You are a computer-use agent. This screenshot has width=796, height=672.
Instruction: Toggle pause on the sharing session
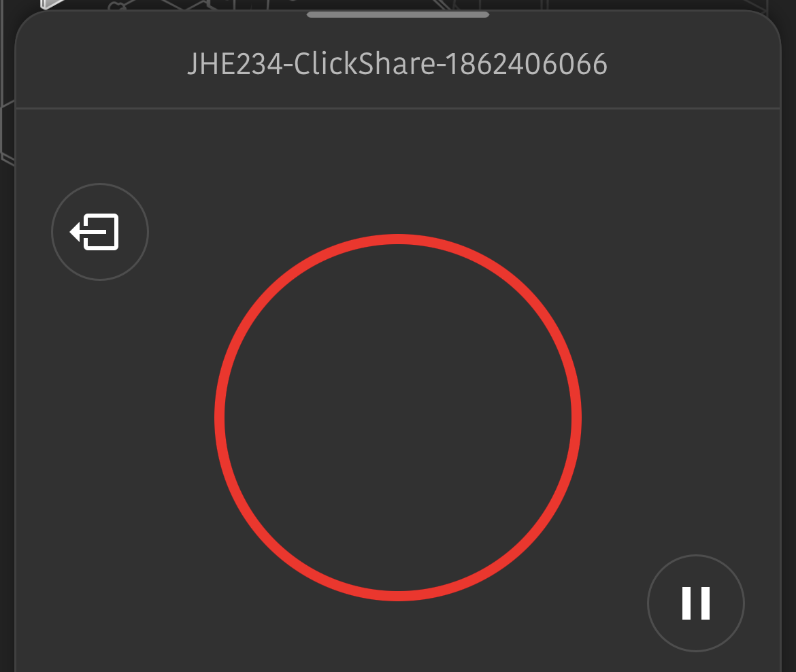coord(695,603)
